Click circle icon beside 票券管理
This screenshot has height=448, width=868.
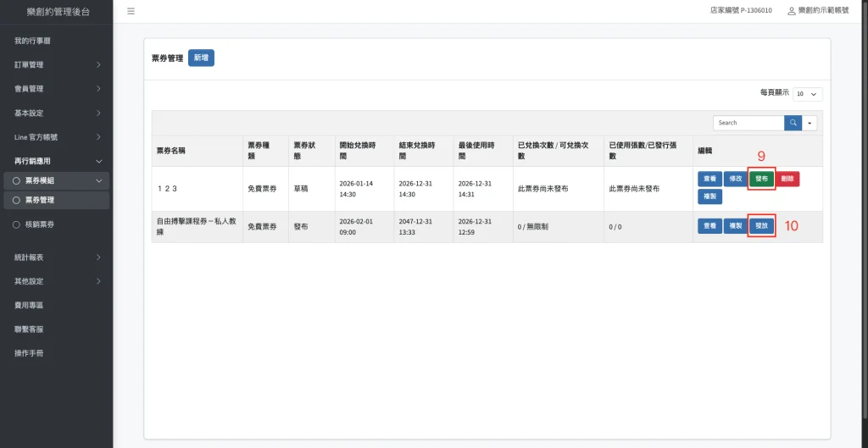[x=16, y=200]
